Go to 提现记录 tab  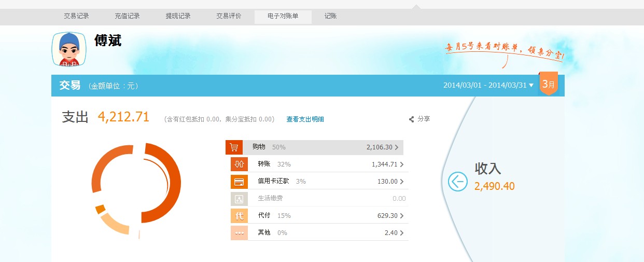tap(178, 16)
